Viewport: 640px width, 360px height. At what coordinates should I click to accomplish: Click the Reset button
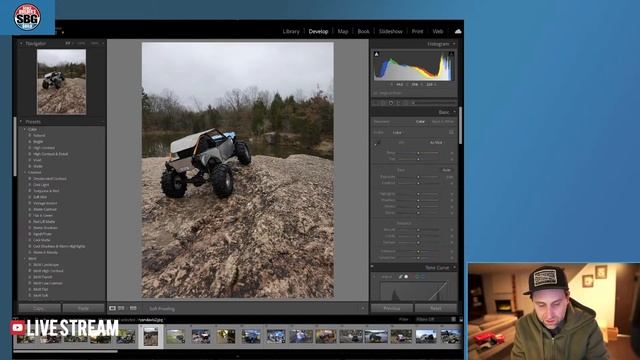click(436, 308)
